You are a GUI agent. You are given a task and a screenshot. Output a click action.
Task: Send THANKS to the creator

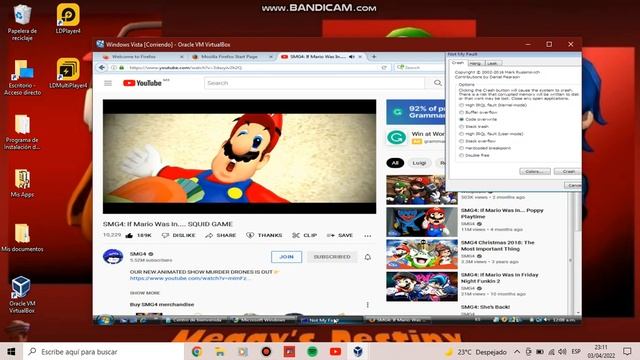pyautogui.click(x=264, y=236)
